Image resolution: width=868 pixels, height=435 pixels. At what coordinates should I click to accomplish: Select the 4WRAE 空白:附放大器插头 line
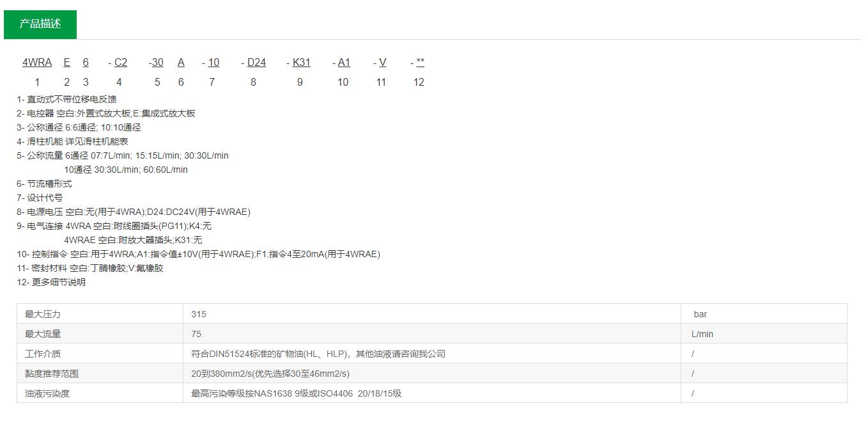[x=133, y=240]
